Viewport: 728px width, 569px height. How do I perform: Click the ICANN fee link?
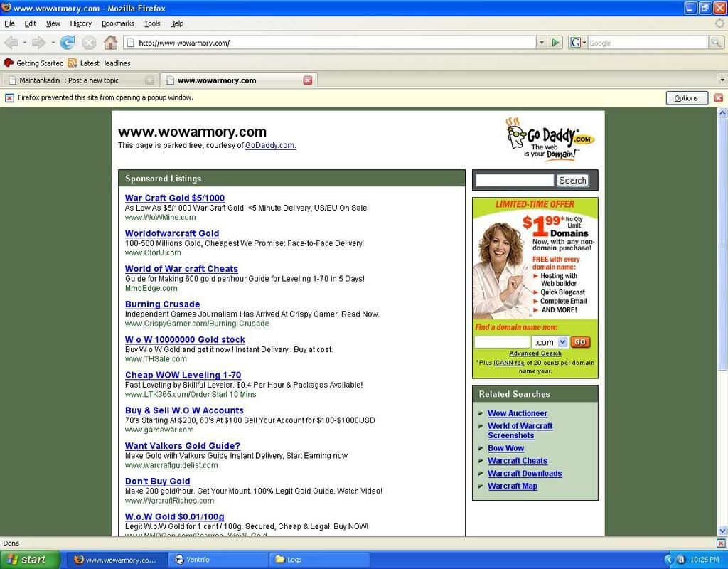(x=508, y=362)
